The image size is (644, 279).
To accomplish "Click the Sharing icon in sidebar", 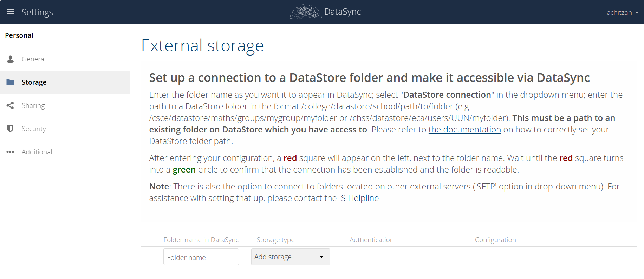I will coord(11,105).
